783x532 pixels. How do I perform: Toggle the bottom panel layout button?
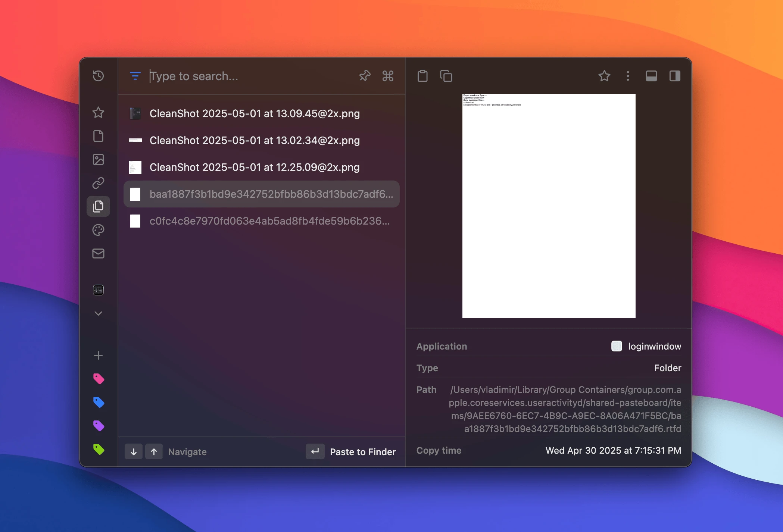click(651, 76)
